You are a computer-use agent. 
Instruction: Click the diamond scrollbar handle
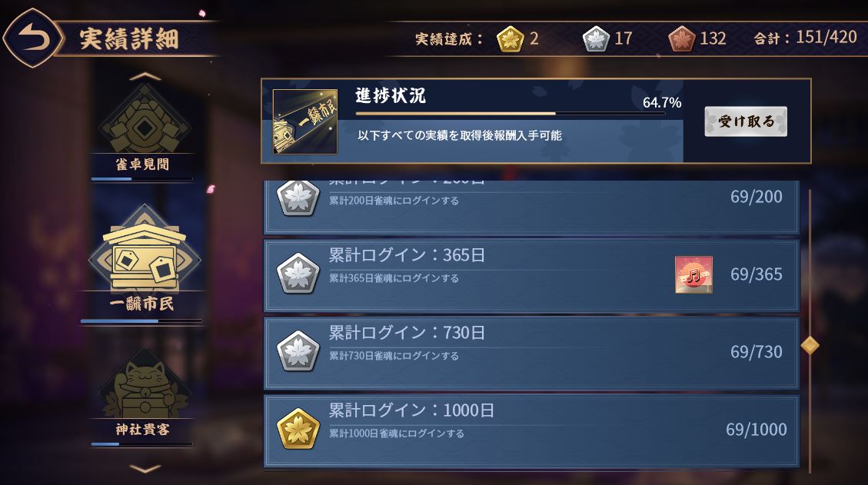[x=810, y=345]
